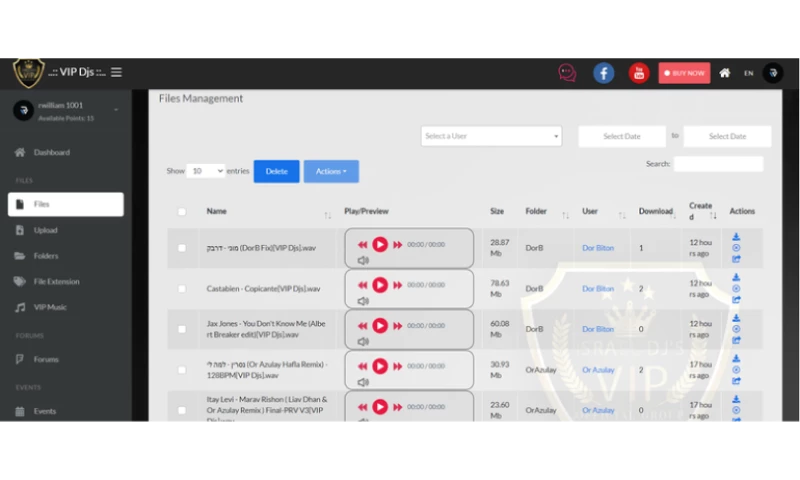Click the end Select Date field after 'to'
Screen dimensions: 800x480
[727, 136]
